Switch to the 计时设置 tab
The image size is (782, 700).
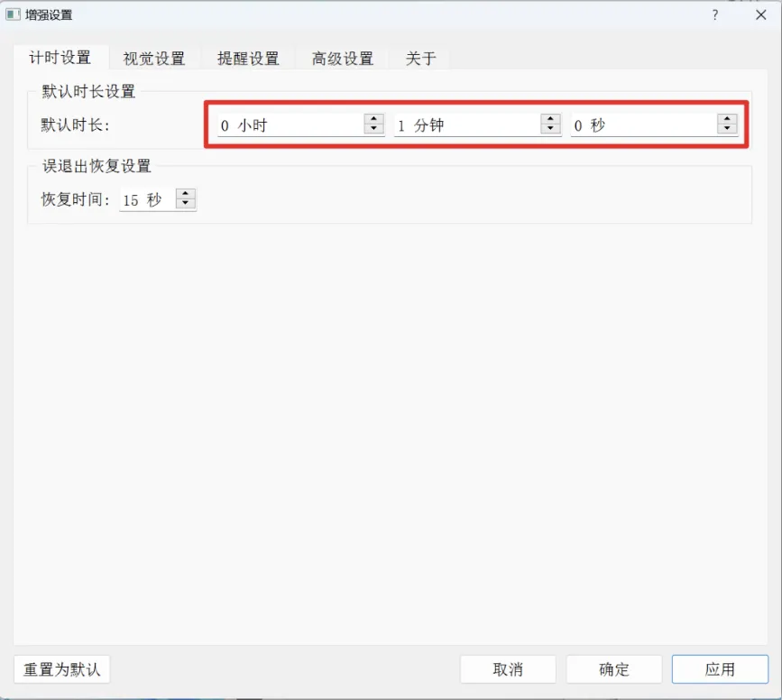pyautogui.click(x=60, y=58)
